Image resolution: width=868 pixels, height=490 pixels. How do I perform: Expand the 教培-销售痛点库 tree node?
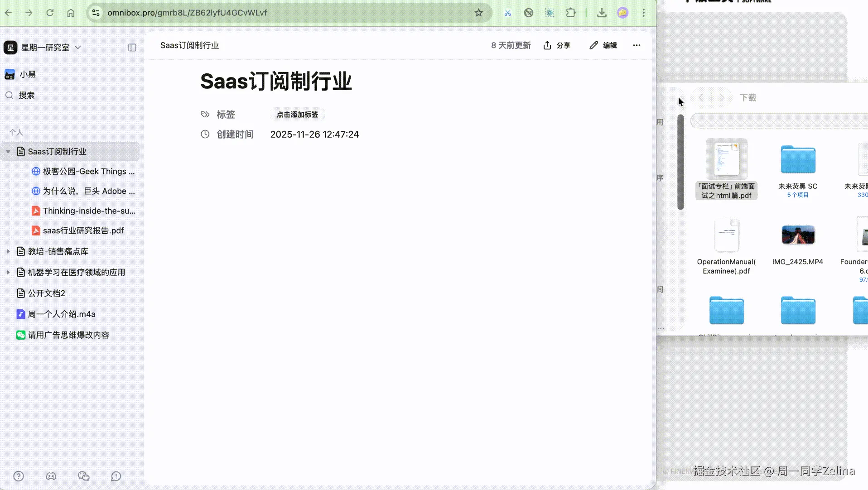[x=8, y=251]
